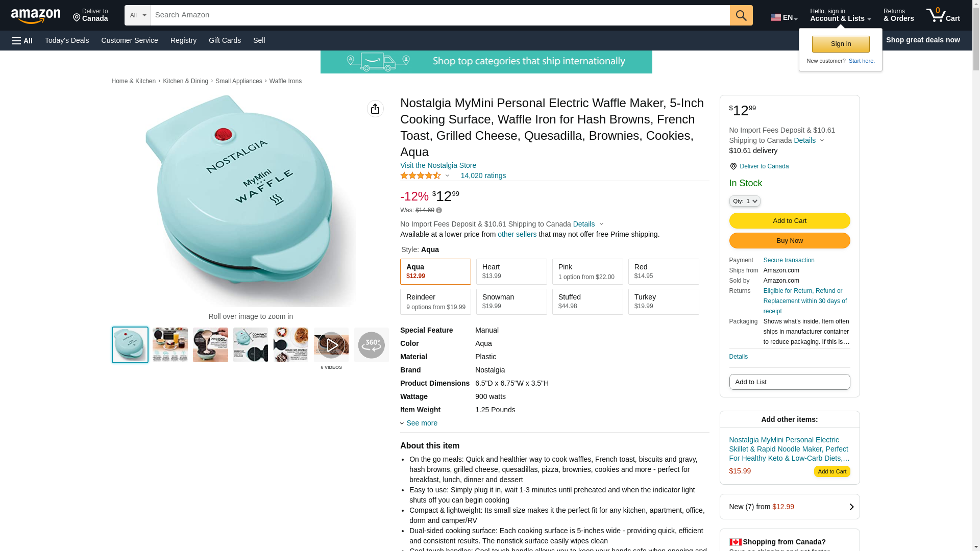Click the Buy Now button

point(790,240)
